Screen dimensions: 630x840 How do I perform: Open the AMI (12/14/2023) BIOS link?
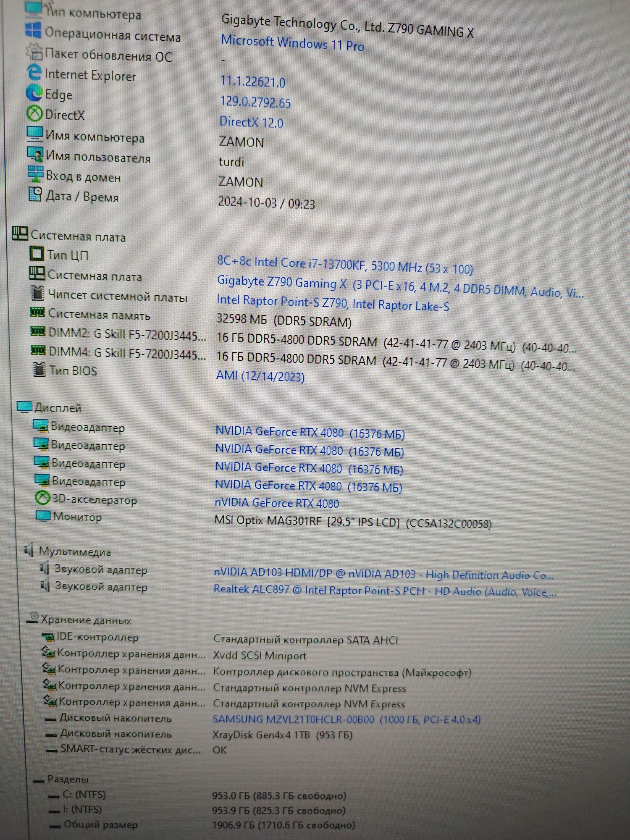point(260,375)
